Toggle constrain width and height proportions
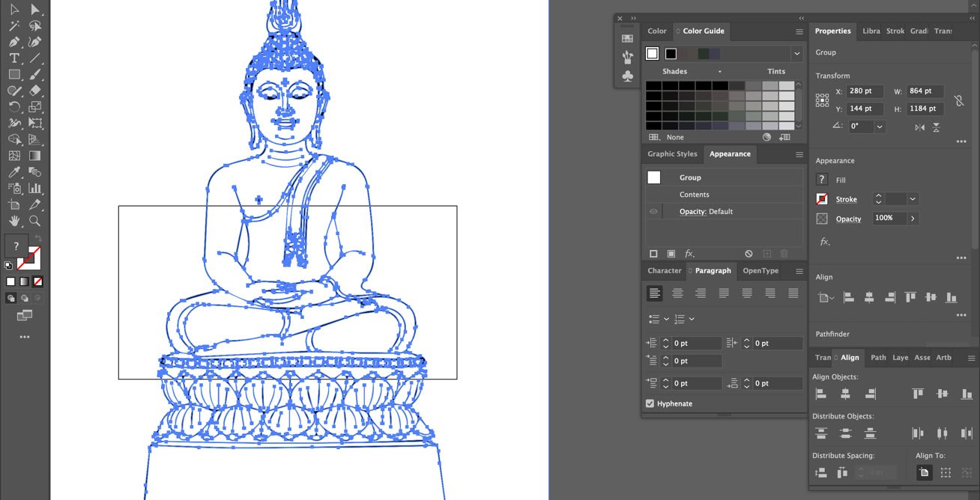Image resolution: width=980 pixels, height=500 pixels. pyautogui.click(x=958, y=100)
